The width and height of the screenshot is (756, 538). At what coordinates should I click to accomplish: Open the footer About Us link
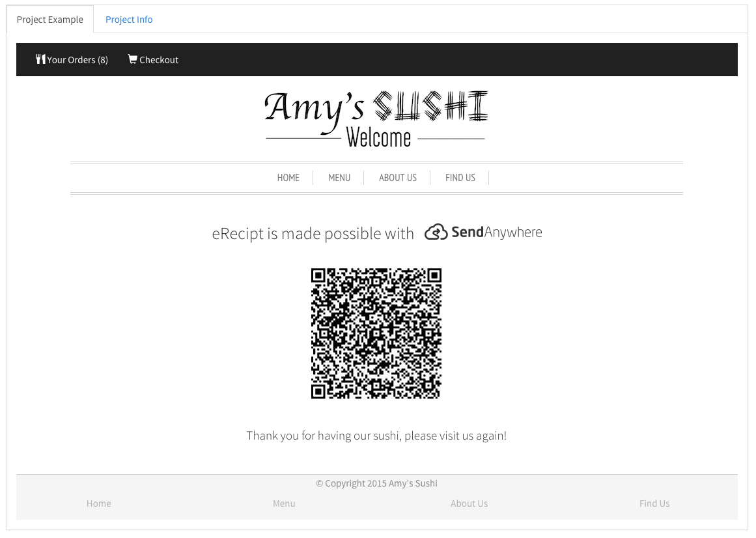[469, 503]
